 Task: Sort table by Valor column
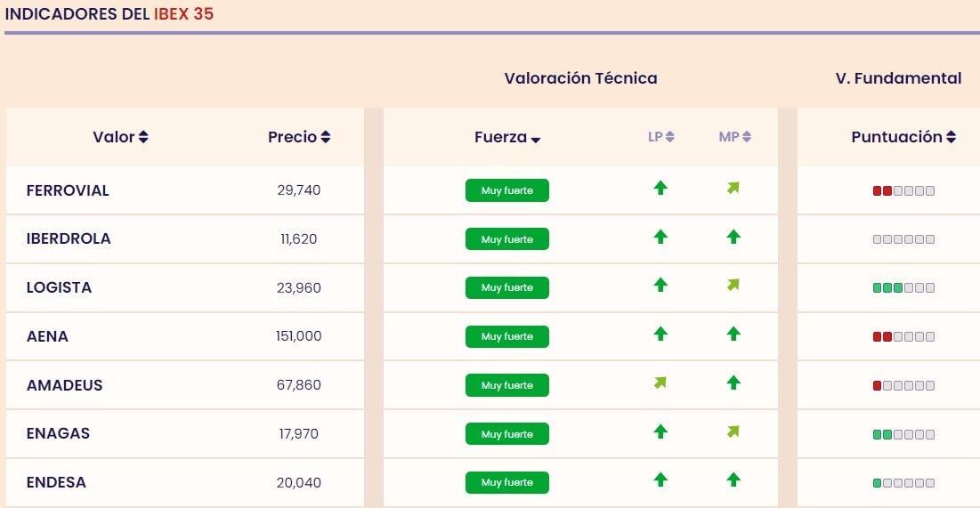[x=120, y=137]
